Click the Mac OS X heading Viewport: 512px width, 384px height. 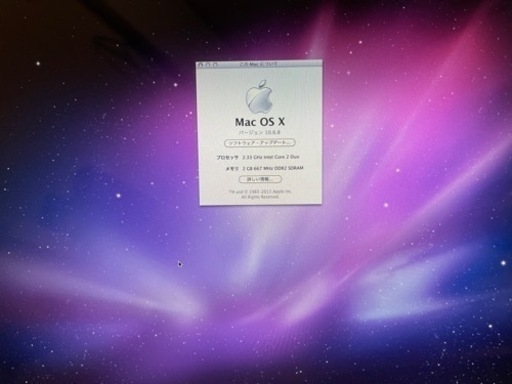(x=260, y=122)
